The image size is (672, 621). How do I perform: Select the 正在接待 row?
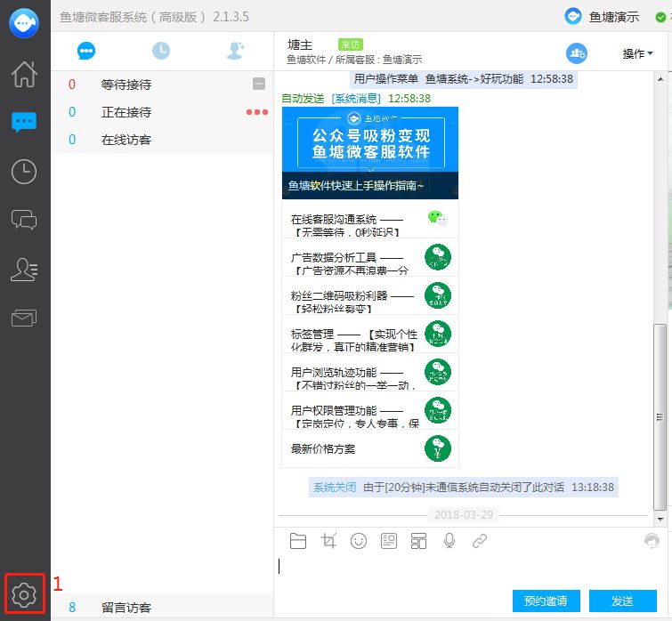pos(162,112)
